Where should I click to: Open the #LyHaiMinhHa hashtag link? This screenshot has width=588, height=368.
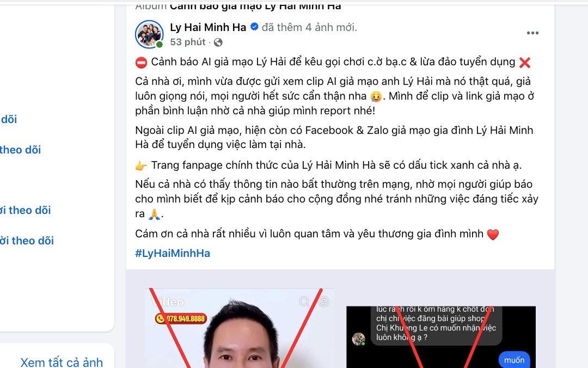tap(173, 253)
